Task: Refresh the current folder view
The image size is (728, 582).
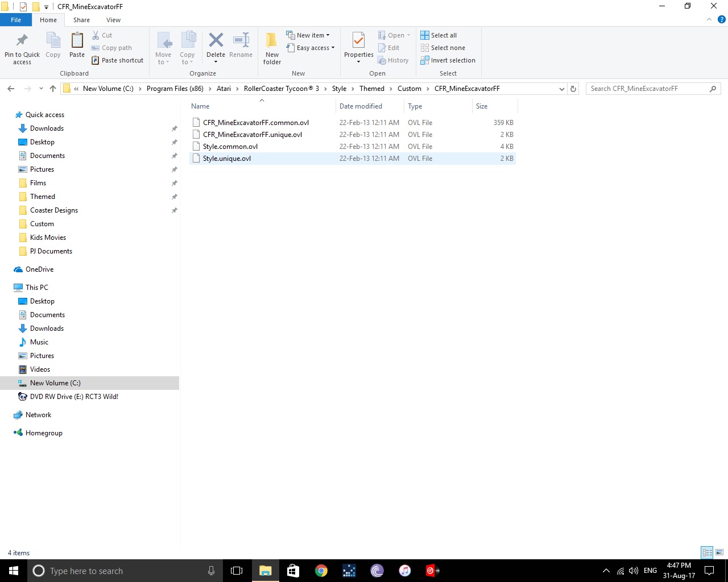Action: coord(573,89)
